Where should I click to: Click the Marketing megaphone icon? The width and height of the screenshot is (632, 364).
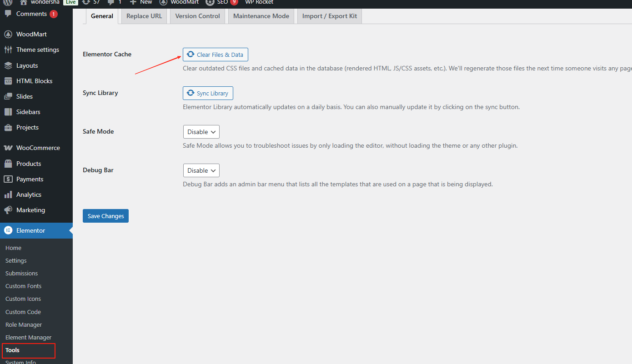[x=8, y=210]
